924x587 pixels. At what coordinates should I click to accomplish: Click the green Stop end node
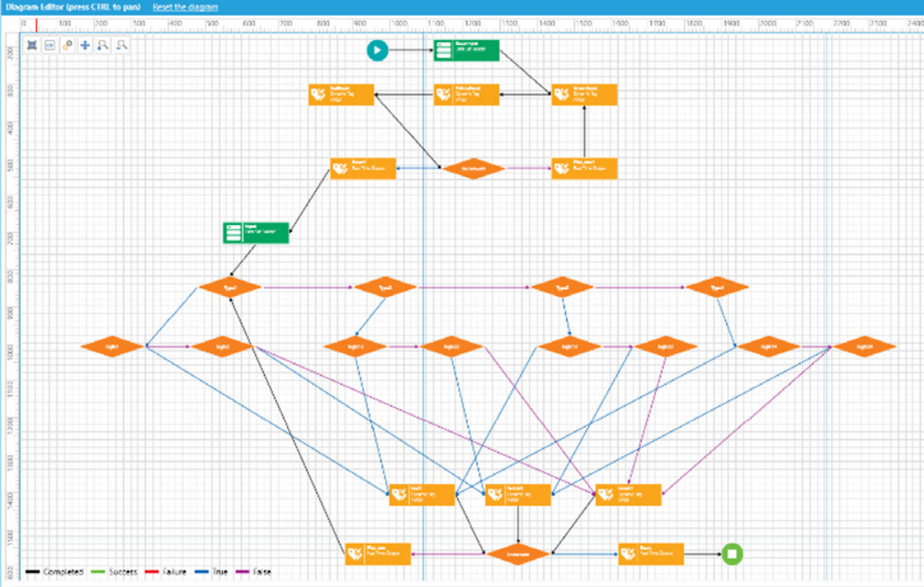click(x=732, y=554)
